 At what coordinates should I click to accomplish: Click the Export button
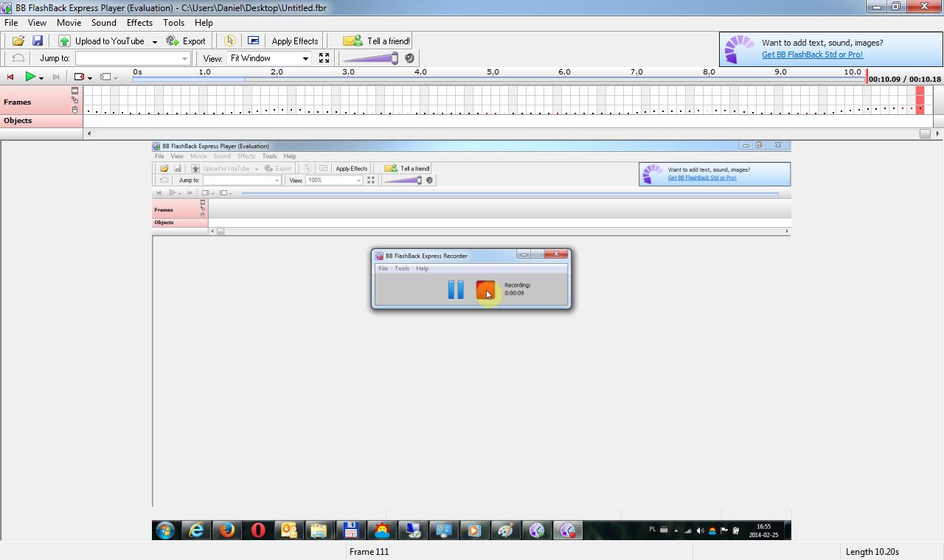186,41
